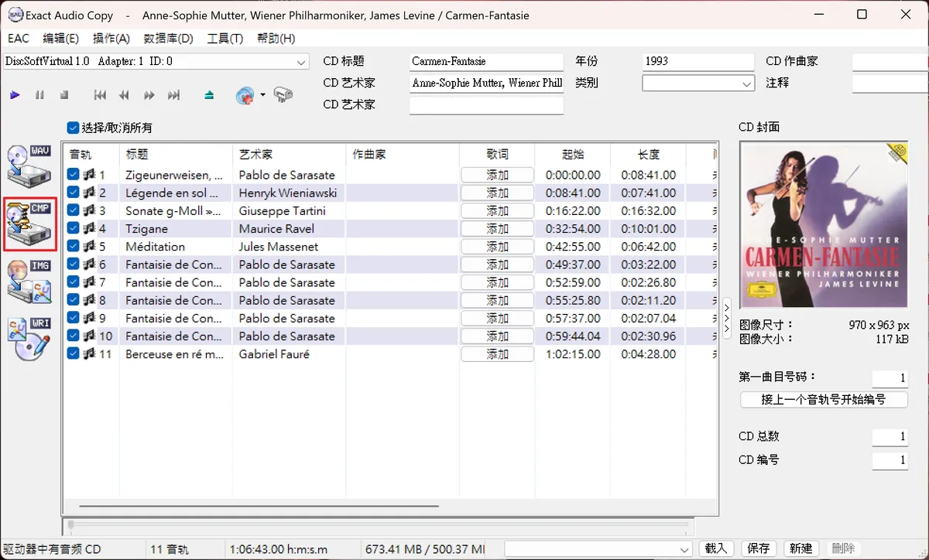This screenshot has width=929, height=560.
Task: Click the 年份 field showing 1993
Action: (698, 62)
